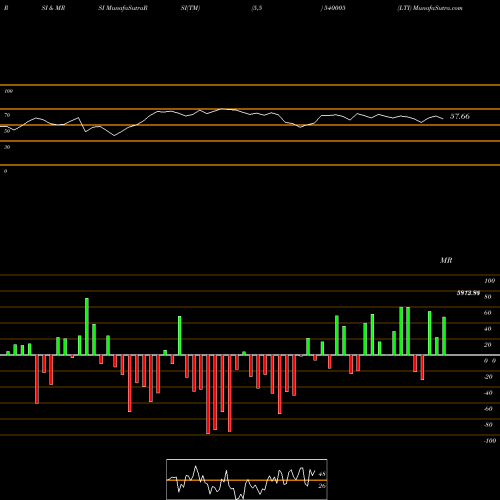Click the 100 label on RSI axis
Viewport: 500px width, 500px height.
click(8, 91)
